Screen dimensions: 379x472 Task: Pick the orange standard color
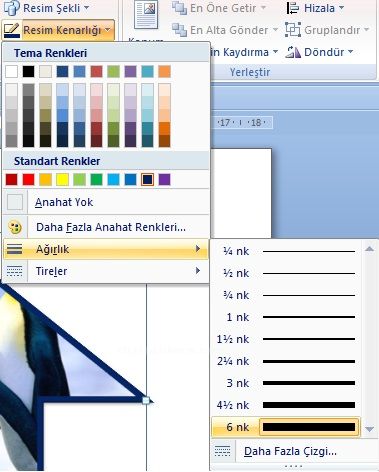click(46, 179)
